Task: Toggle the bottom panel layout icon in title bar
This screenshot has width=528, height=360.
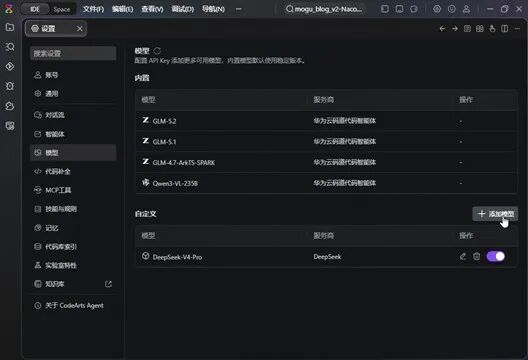Action: point(399,9)
